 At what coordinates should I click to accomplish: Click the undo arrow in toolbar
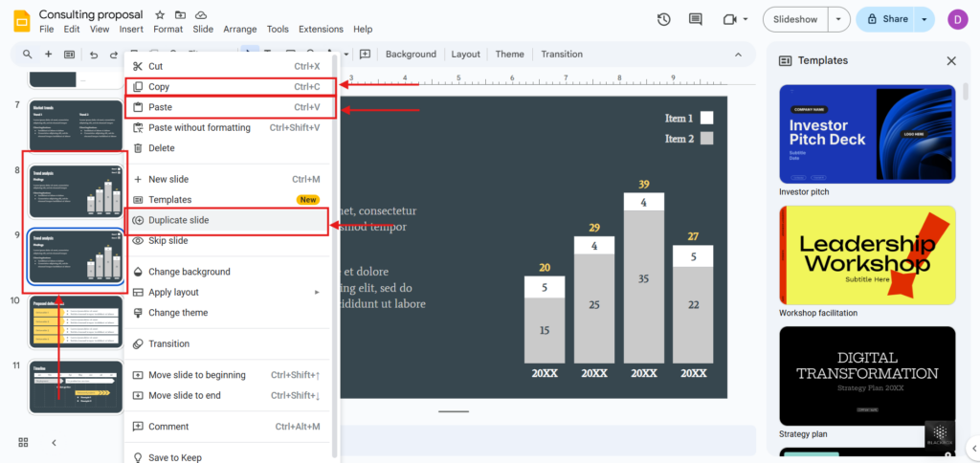tap(94, 55)
